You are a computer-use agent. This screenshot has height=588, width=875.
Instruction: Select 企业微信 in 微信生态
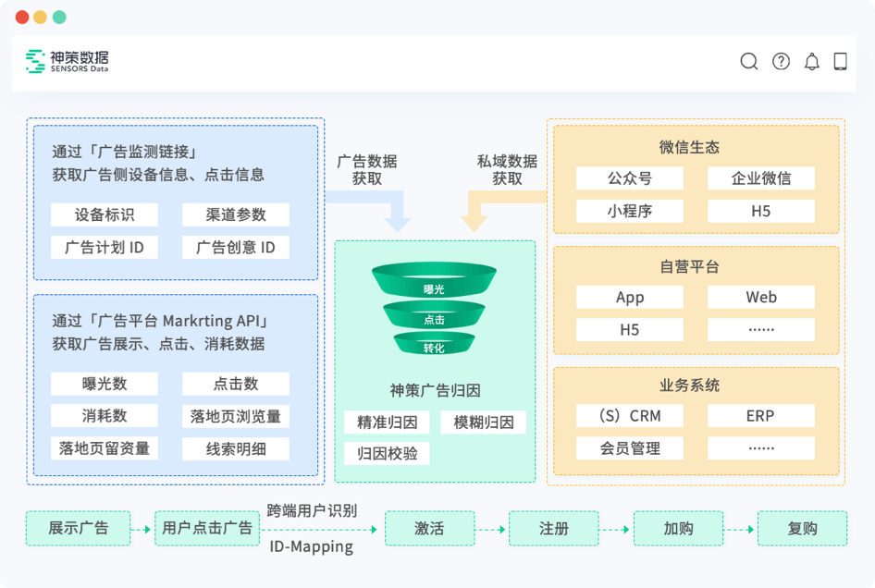coord(761,178)
